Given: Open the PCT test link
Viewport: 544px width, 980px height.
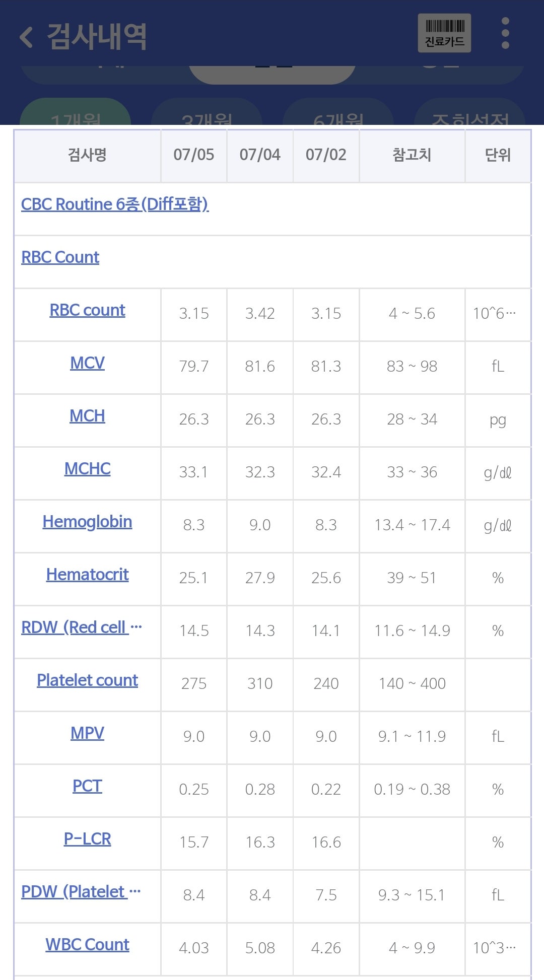Looking at the screenshot, I should pos(87,786).
